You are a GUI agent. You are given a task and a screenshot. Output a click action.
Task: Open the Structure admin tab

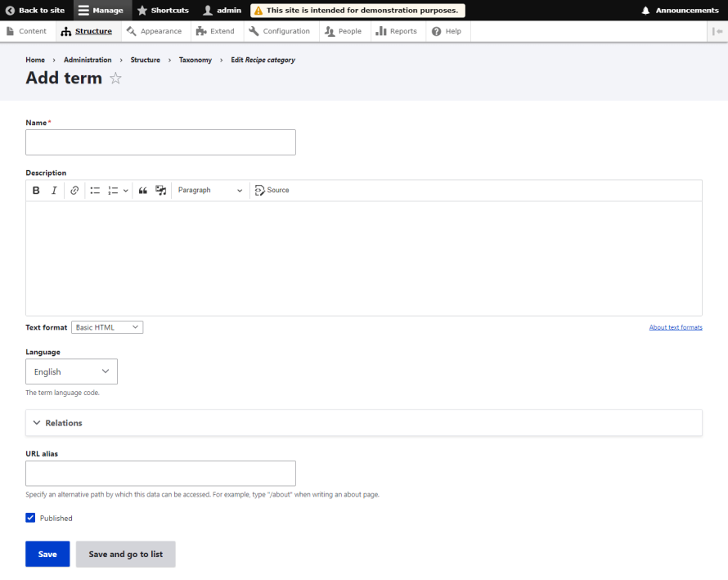(87, 31)
